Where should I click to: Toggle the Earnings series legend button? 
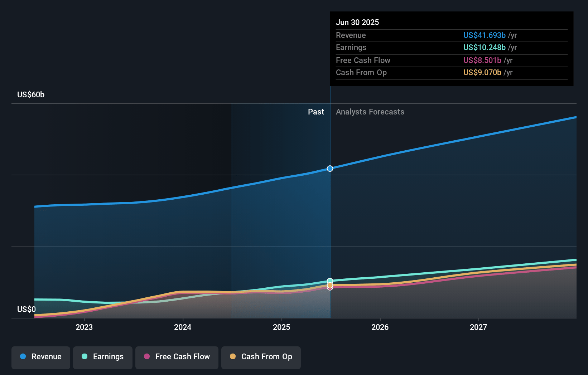pyautogui.click(x=103, y=357)
